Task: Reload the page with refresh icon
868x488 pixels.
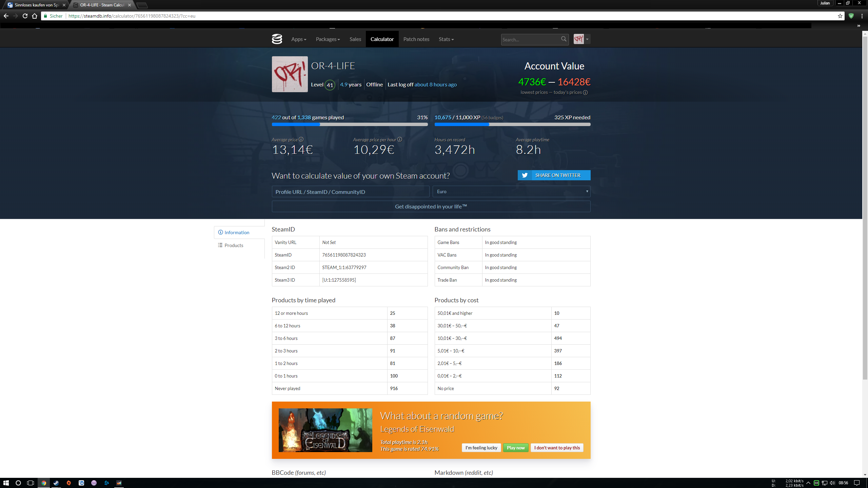Action: tap(25, 16)
